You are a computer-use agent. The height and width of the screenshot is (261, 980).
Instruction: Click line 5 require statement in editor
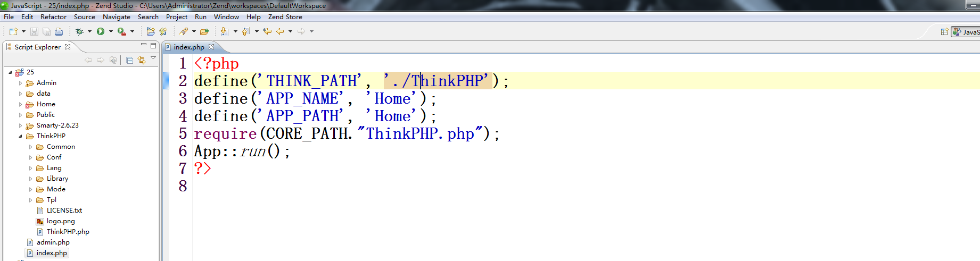coord(347,134)
